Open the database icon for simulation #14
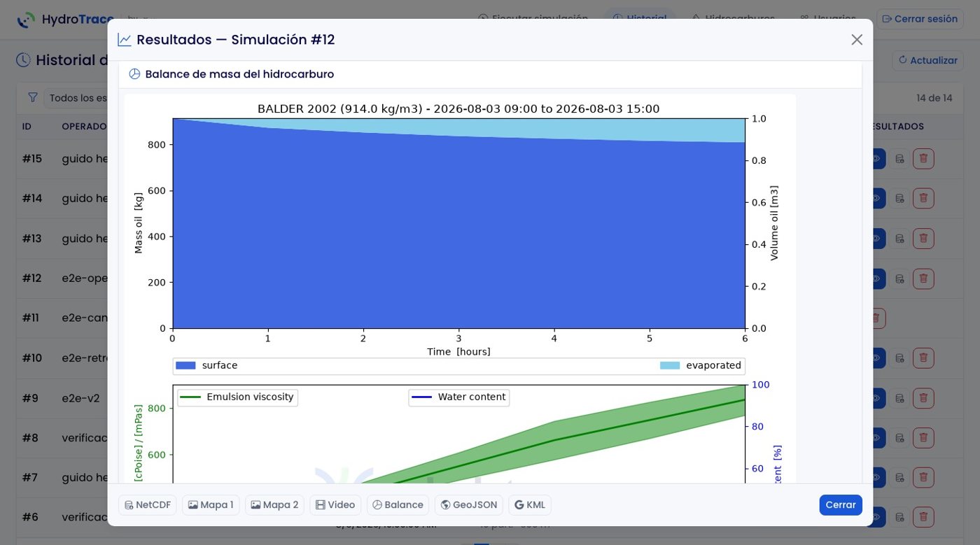This screenshot has width=980, height=545. (899, 199)
